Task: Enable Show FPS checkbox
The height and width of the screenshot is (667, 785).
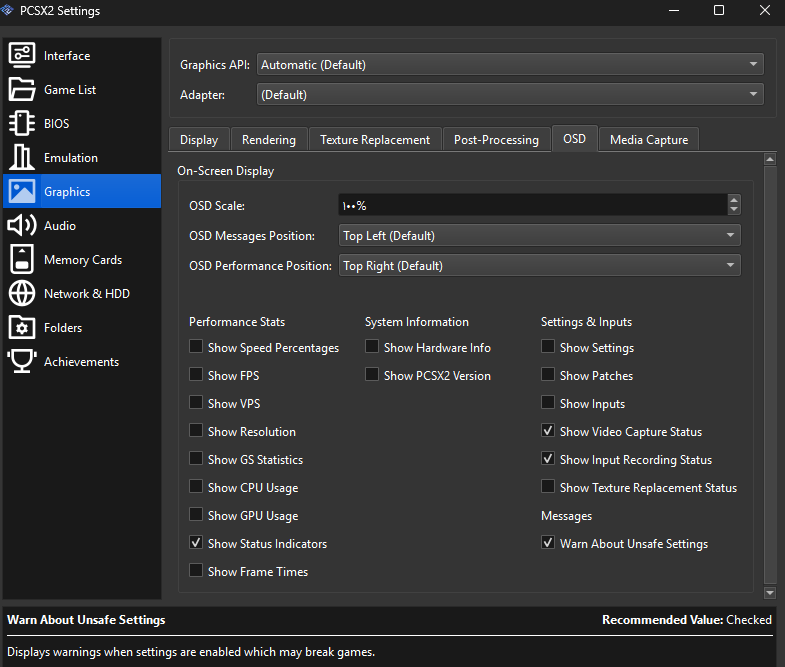Action: click(196, 375)
